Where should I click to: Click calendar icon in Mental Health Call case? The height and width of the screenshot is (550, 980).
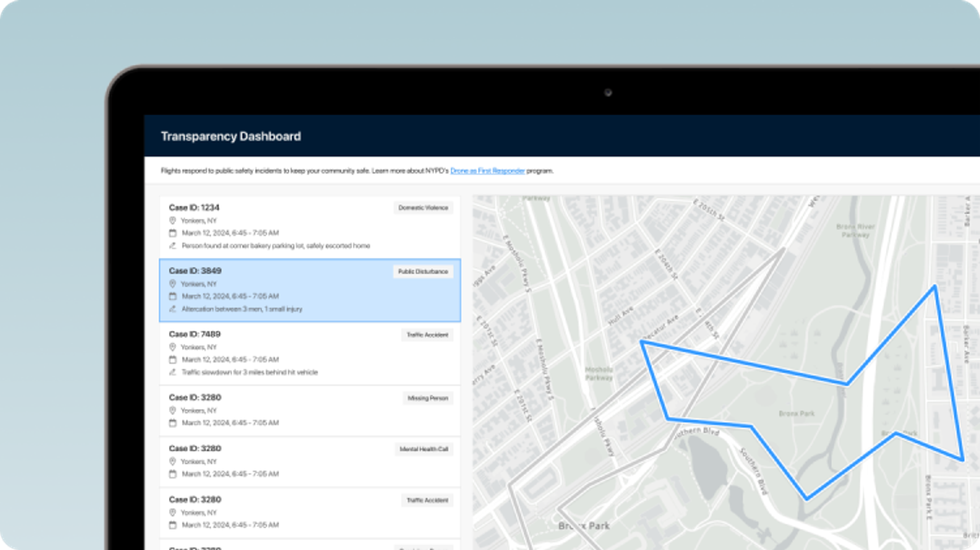pyautogui.click(x=173, y=474)
